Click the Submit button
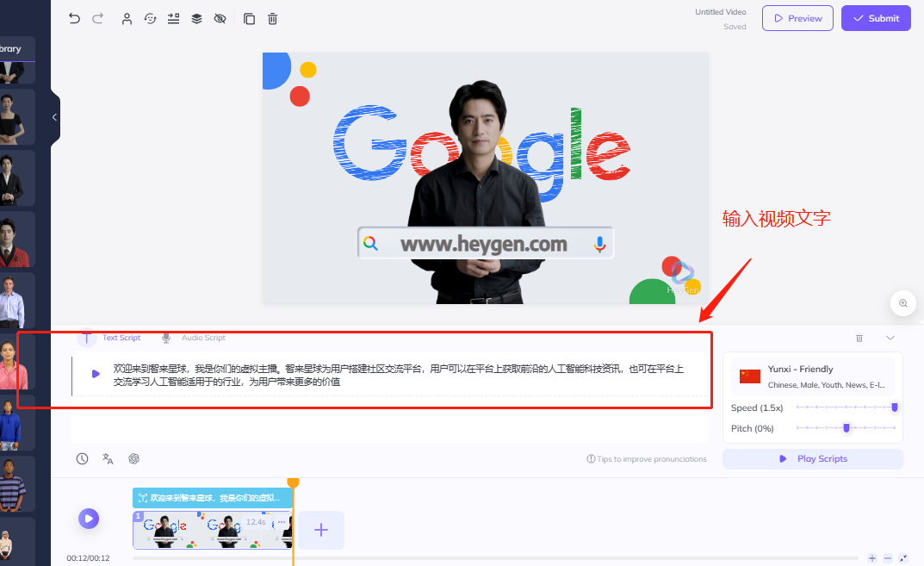Screen dimensions: 924x566 876,18
